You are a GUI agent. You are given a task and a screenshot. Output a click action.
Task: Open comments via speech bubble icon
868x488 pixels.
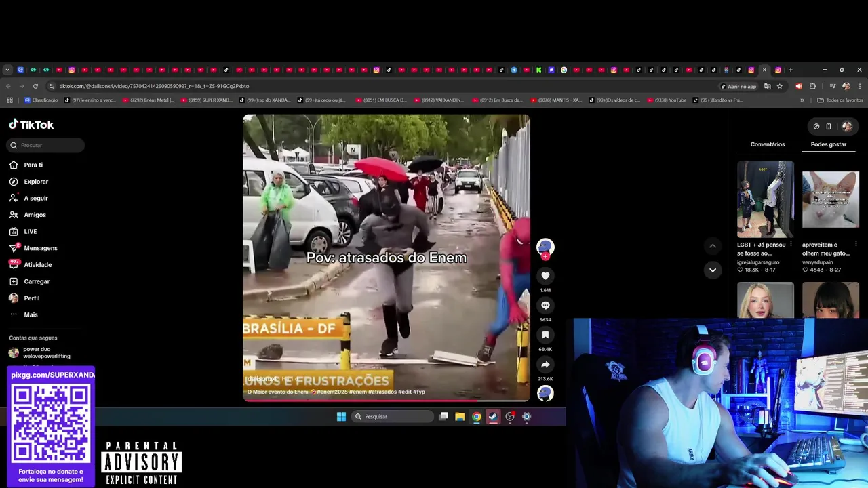(545, 306)
